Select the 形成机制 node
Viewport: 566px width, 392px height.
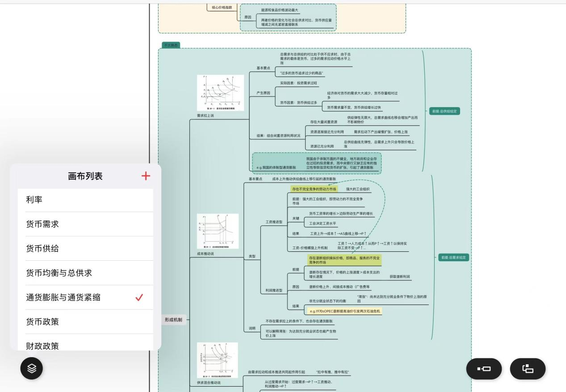(x=173, y=320)
